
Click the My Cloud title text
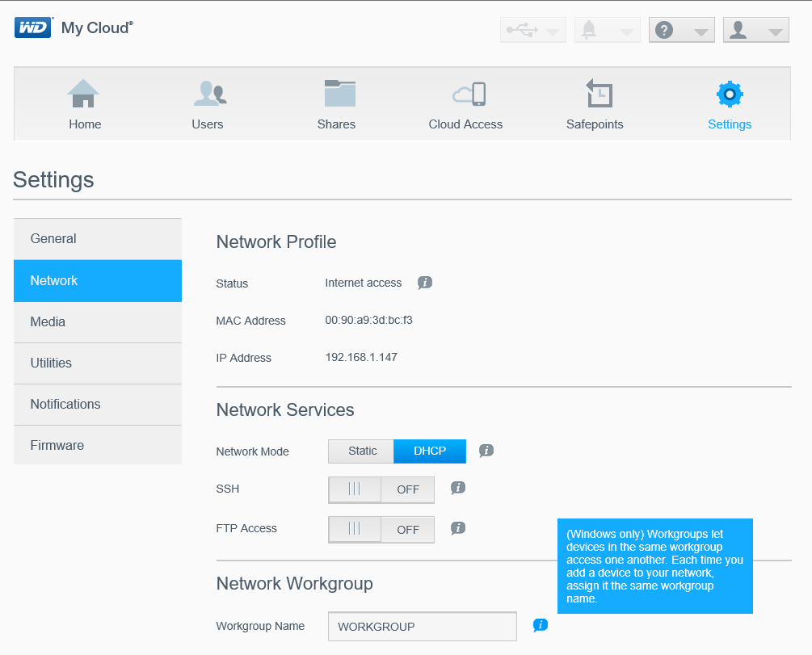97,28
